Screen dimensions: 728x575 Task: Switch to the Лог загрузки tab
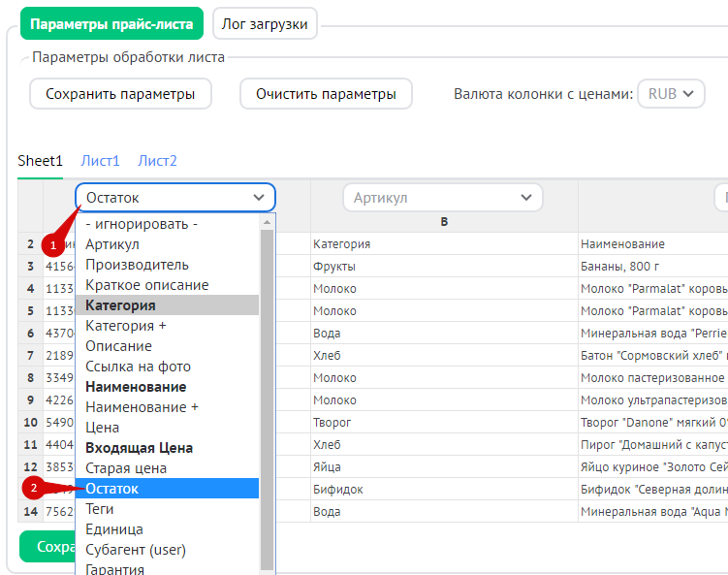pyautogui.click(x=265, y=24)
